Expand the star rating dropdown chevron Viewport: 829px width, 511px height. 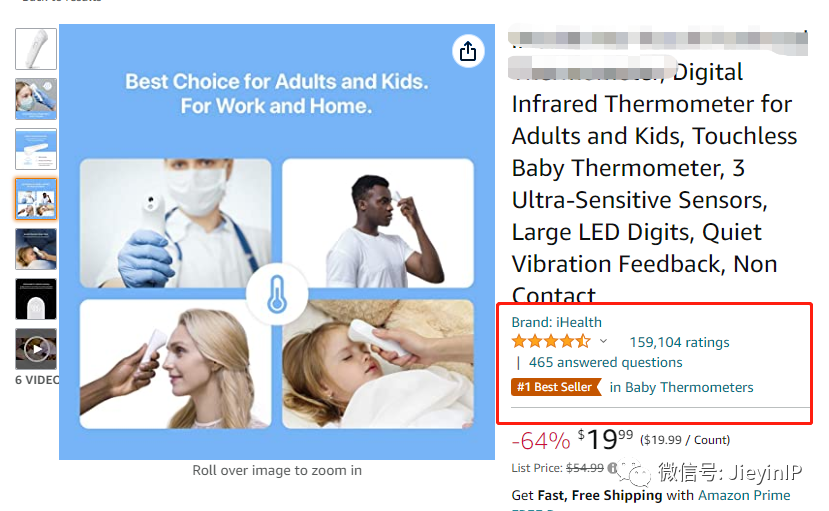click(603, 341)
